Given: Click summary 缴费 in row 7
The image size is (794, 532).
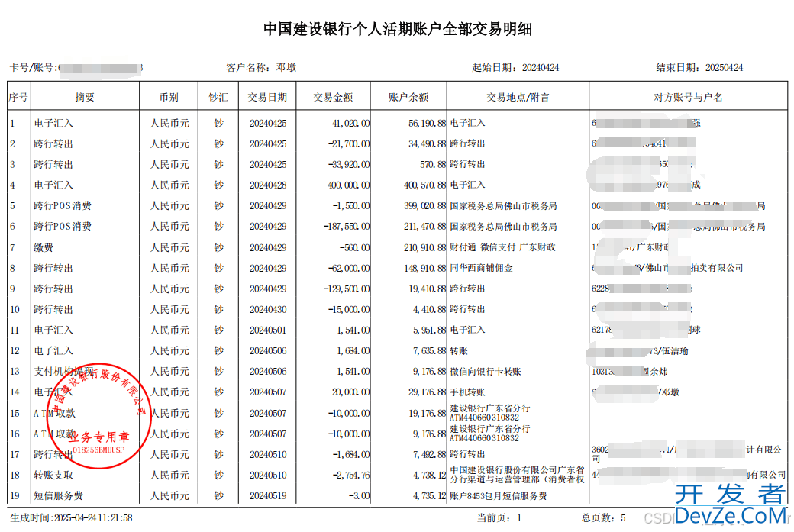Looking at the screenshot, I should [44, 248].
